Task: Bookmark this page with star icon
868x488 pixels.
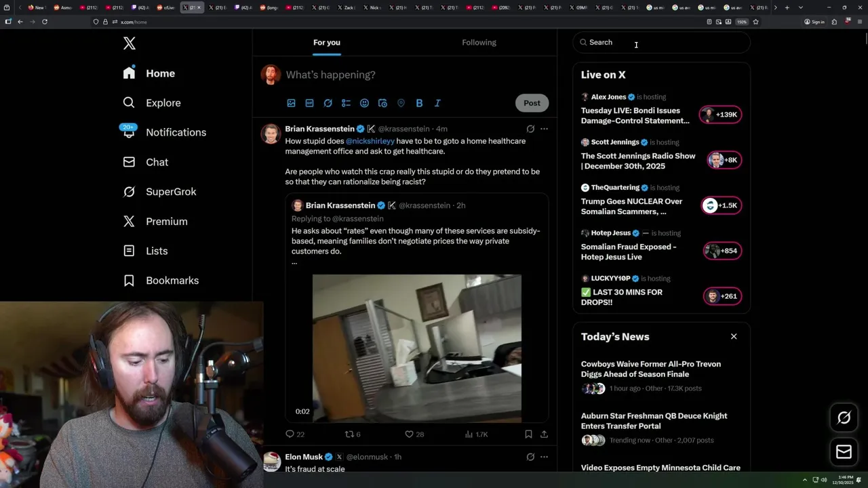Action: [x=755, y=22]
